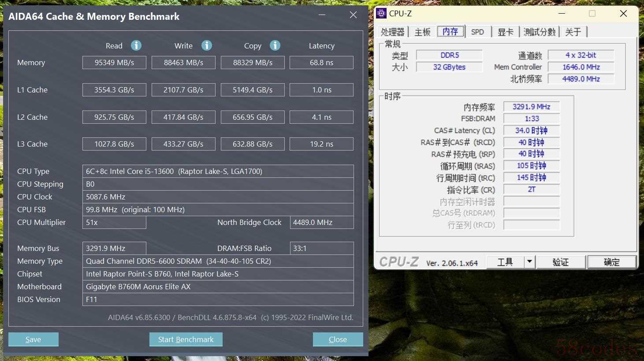Open the 关于 tab in CPU-Z
The width and height of the screenshot is (644, 361).
[x=573, y=32]
